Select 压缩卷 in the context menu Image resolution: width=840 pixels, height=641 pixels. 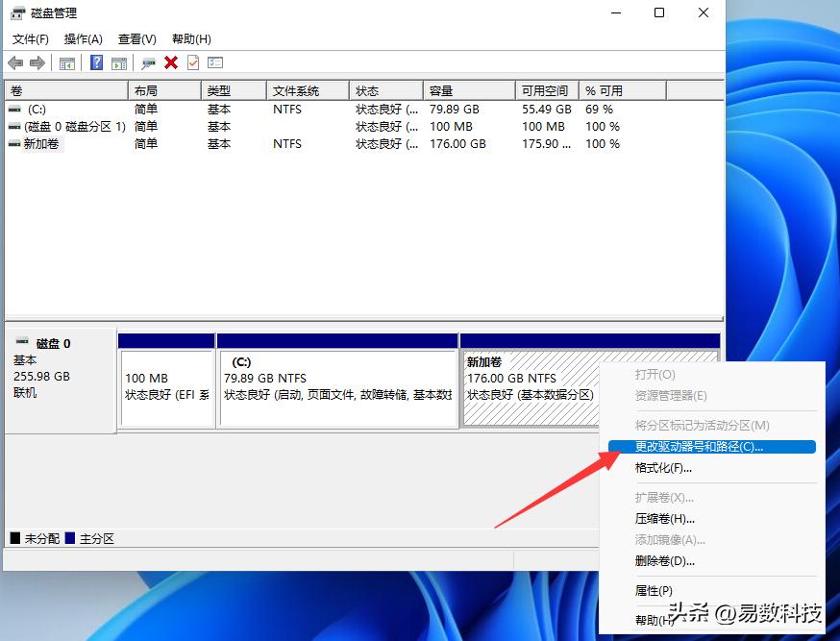[x=663, y=519]
